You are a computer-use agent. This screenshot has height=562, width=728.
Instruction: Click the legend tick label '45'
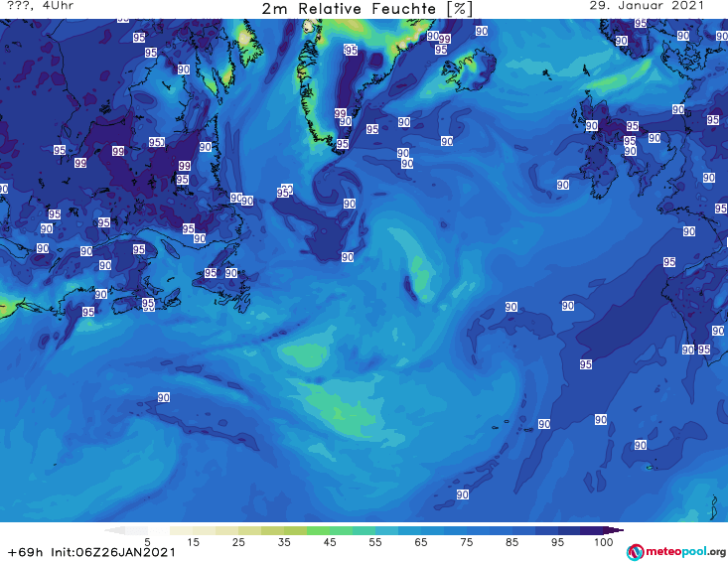330,542
